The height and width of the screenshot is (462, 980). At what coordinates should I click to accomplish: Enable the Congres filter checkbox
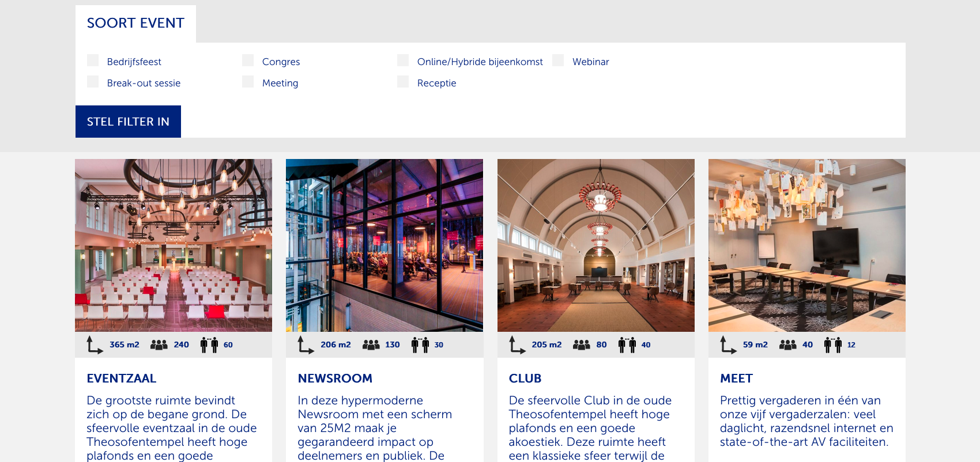[248, 60]
